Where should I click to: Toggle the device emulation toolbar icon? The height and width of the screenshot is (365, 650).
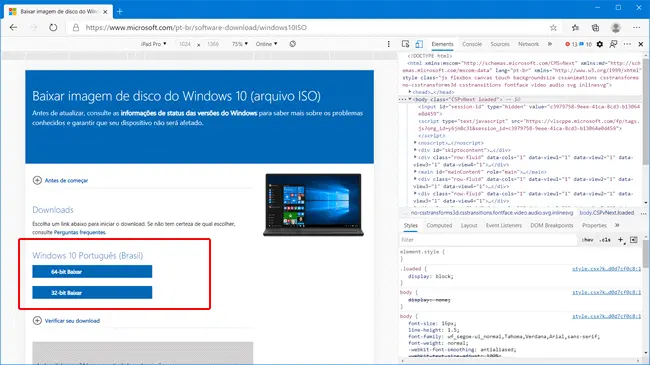click(x=419, y=44)
